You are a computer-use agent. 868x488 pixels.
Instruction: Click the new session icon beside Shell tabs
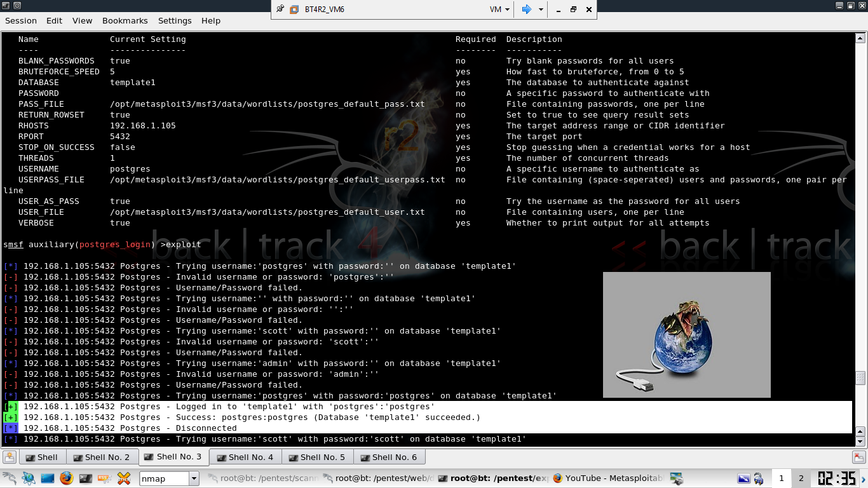coord(10,457)
